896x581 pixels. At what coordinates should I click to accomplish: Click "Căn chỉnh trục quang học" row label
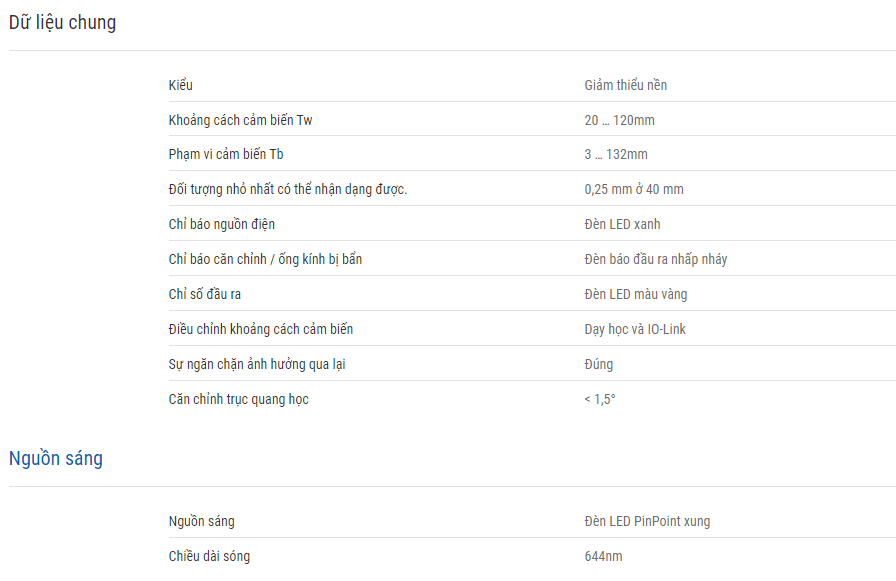click(239, 399)
